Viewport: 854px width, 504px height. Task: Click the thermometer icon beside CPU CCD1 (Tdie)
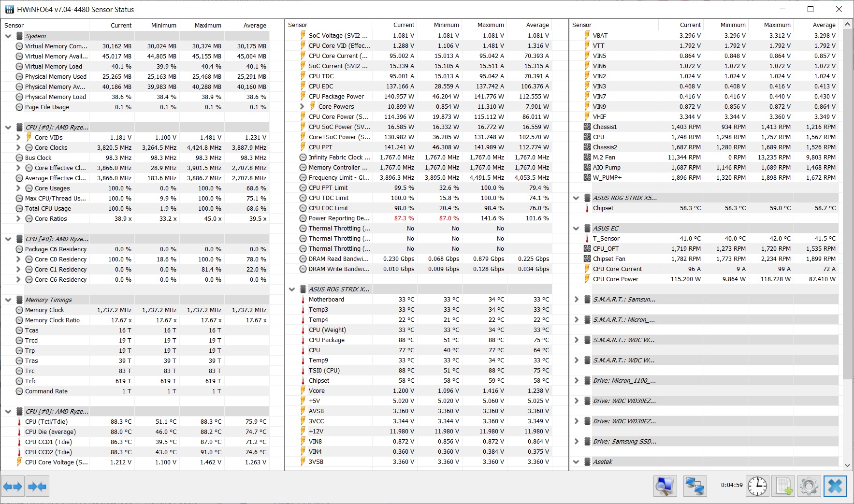point(19,442)
